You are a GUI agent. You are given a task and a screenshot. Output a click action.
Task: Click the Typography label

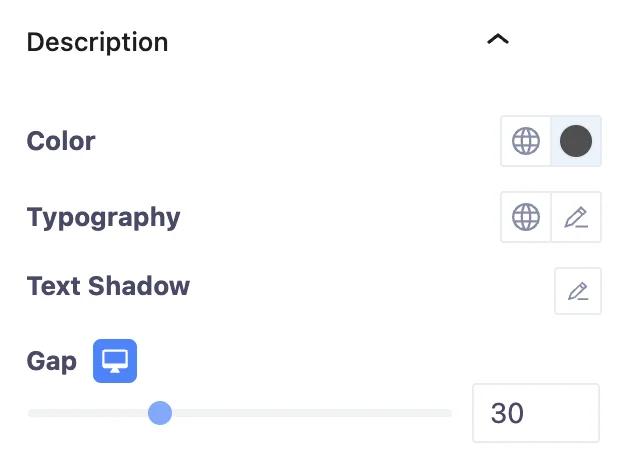(x=103, y=217)
